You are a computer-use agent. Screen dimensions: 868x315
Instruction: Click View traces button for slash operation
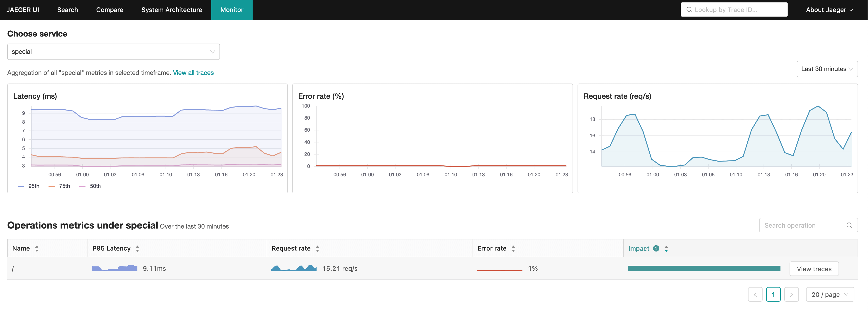coord(814,268)
